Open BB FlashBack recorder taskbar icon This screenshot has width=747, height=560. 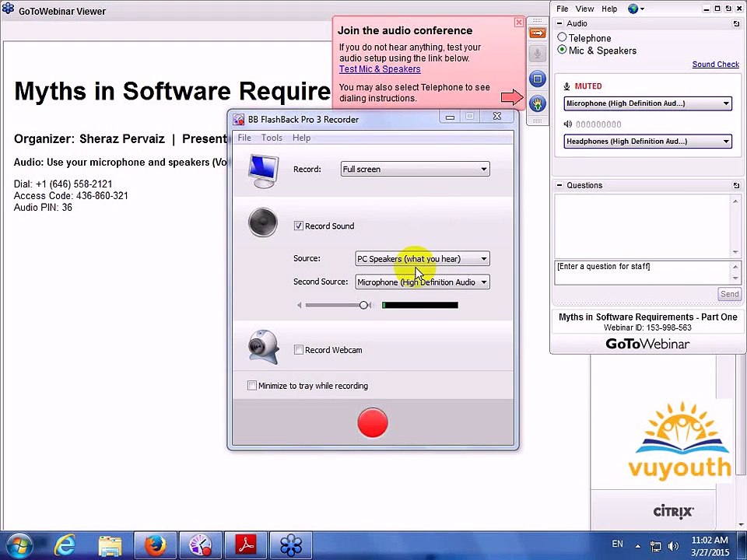pyautogui.click(x=200, y=546)
